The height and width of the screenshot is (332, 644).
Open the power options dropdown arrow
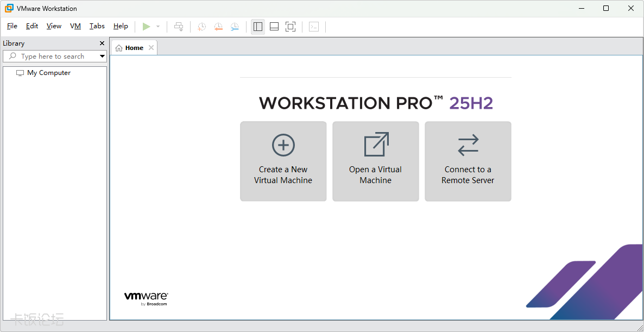click(x=158, y=27)
